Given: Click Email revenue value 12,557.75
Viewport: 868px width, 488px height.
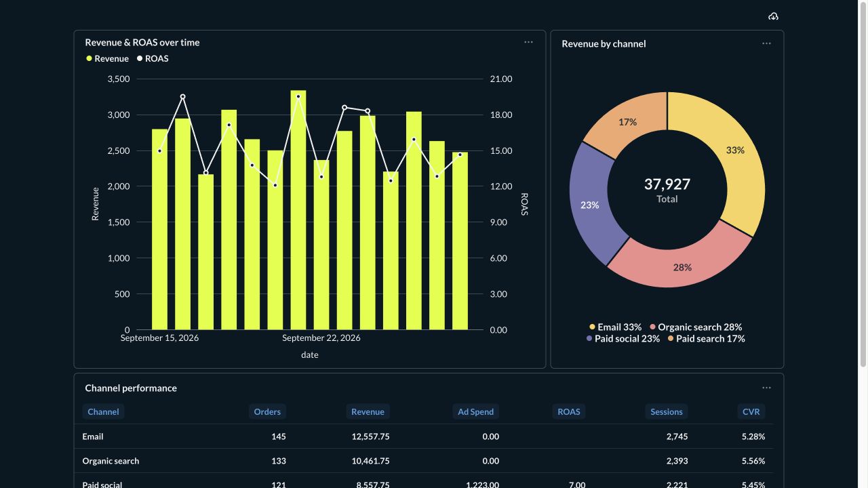Looking at the screenshot, I should coord(370,436).
